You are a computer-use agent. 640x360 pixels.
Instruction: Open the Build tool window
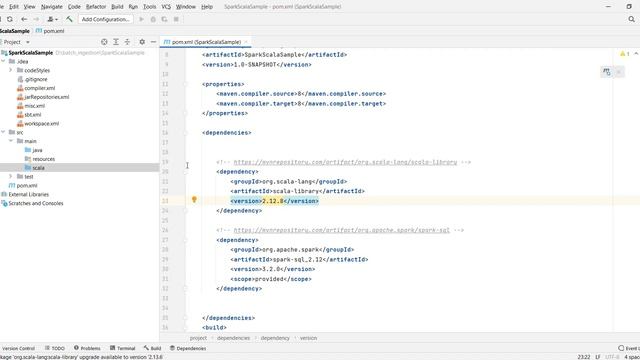152,349
